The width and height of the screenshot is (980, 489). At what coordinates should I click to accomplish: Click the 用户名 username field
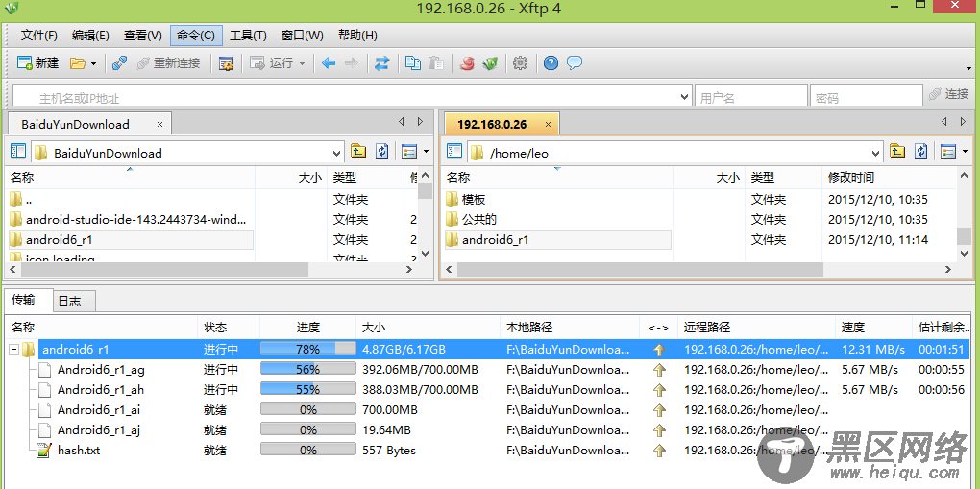point(750,98)
